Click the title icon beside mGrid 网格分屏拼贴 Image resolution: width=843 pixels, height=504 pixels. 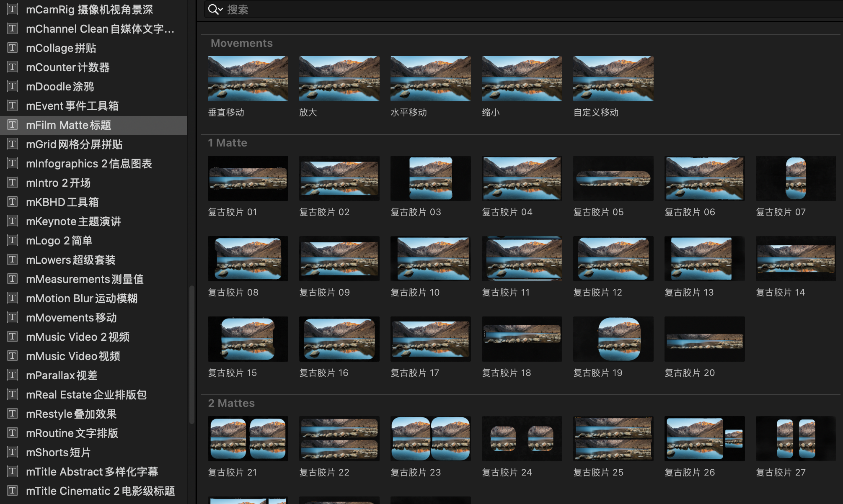click(13, 144)
